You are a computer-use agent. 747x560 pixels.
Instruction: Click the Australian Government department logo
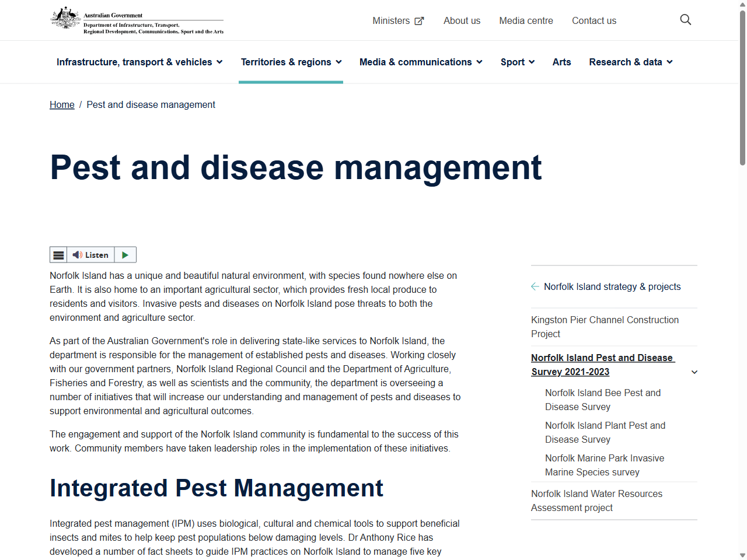pos(137,20)
